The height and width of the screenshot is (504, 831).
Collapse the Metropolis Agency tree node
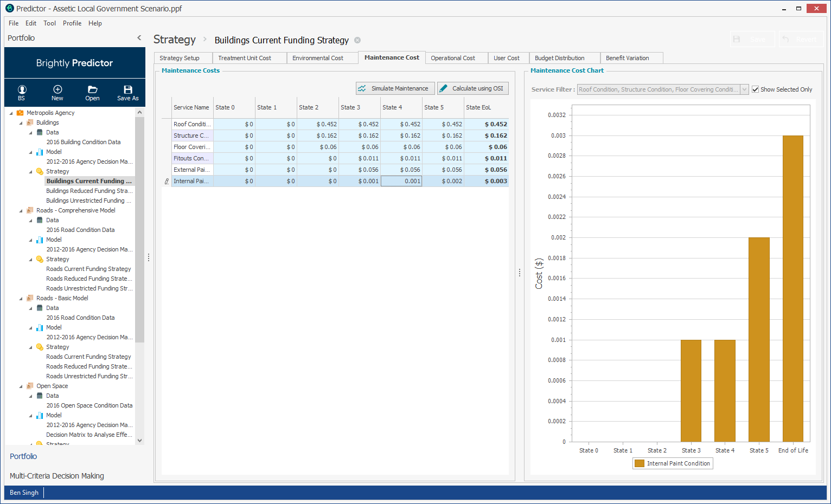[11, 113]
